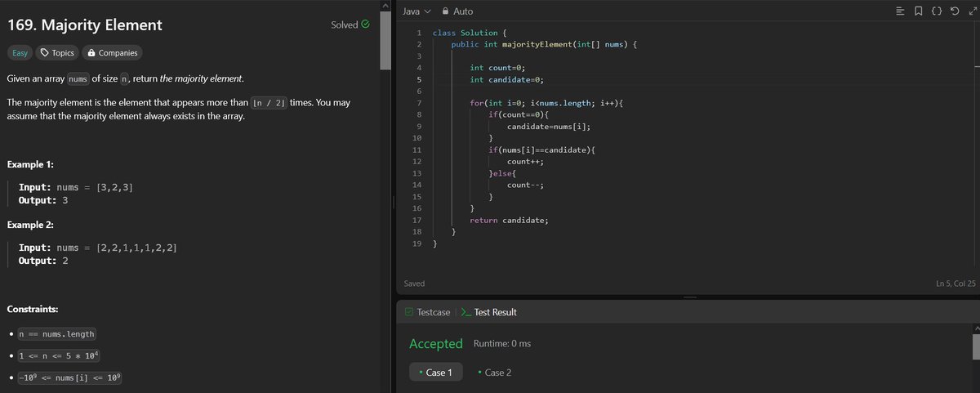Click the 'Accepted' result text

tap(436, 344)
